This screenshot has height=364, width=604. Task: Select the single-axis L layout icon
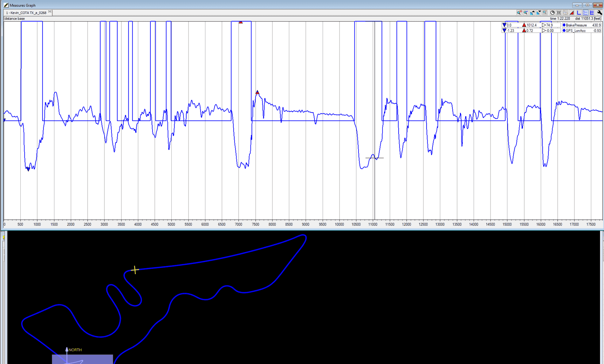pyautogui.click(x=579, y=13)
